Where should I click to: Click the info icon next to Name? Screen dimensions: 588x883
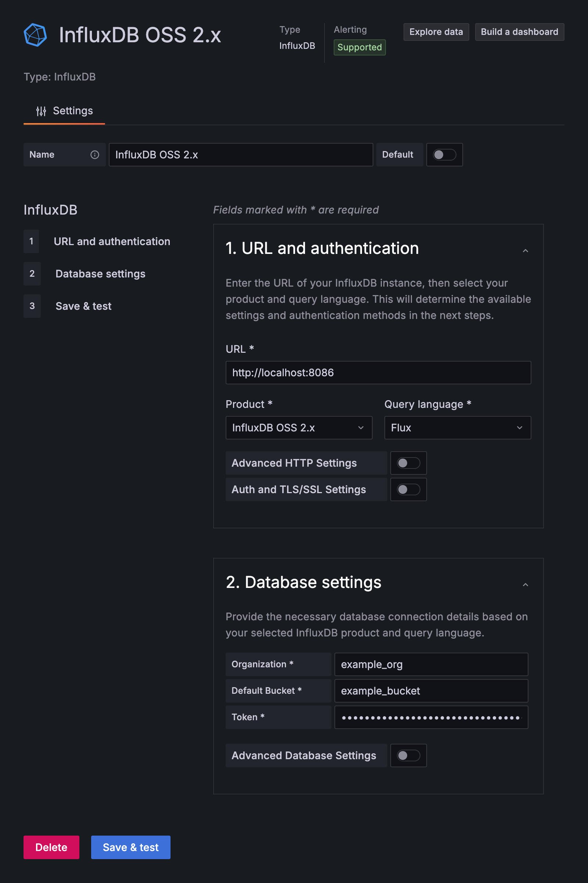coord(95,154)
